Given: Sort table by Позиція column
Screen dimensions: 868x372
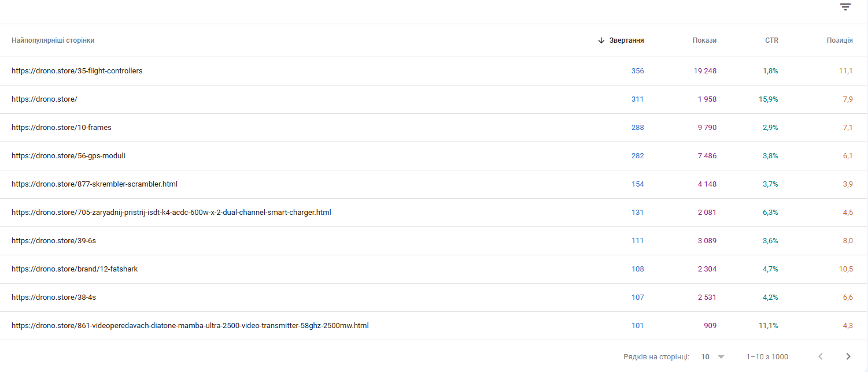Looking at the screenshot, I should pyautogui.click(x=840, y=40).
